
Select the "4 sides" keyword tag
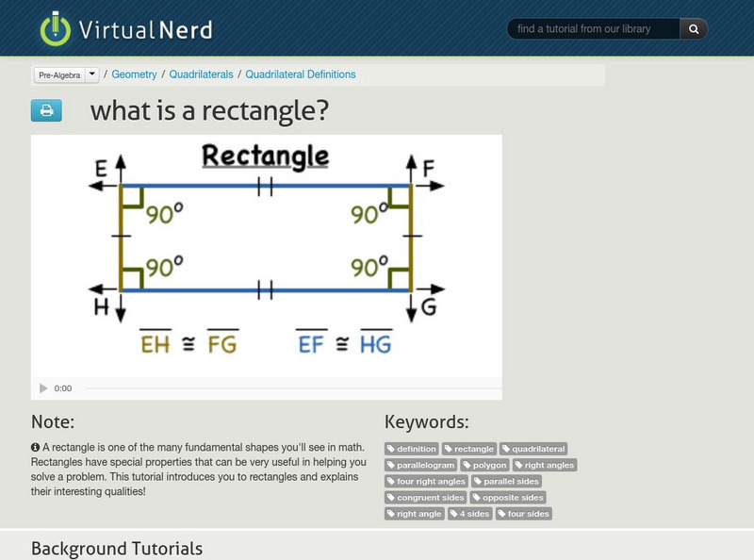469,513
